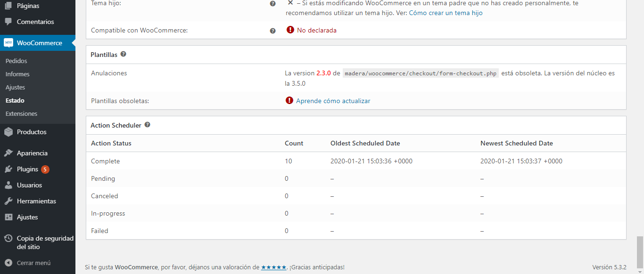This screenshot has width=644, height=274.
Task: Click the Plugins plug icon
Action: (x=8, y=169)
